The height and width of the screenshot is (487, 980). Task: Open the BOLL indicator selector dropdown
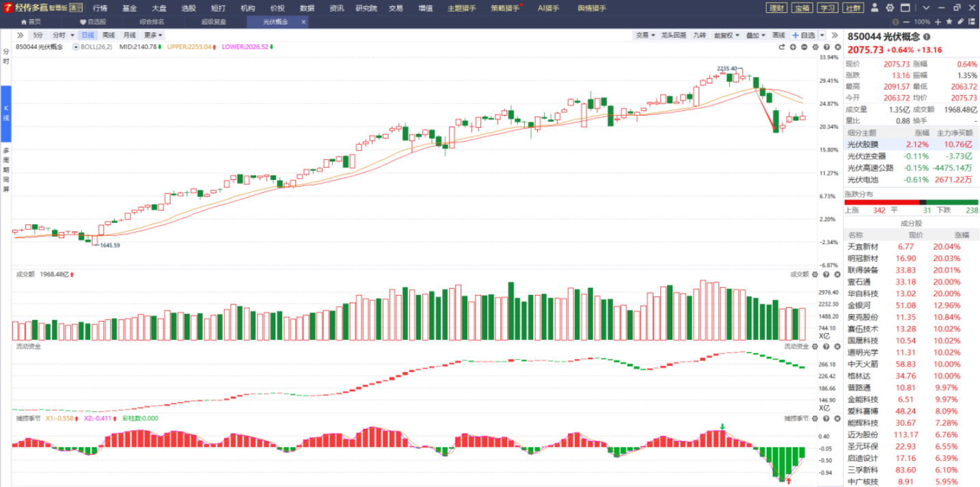(76, 47)
